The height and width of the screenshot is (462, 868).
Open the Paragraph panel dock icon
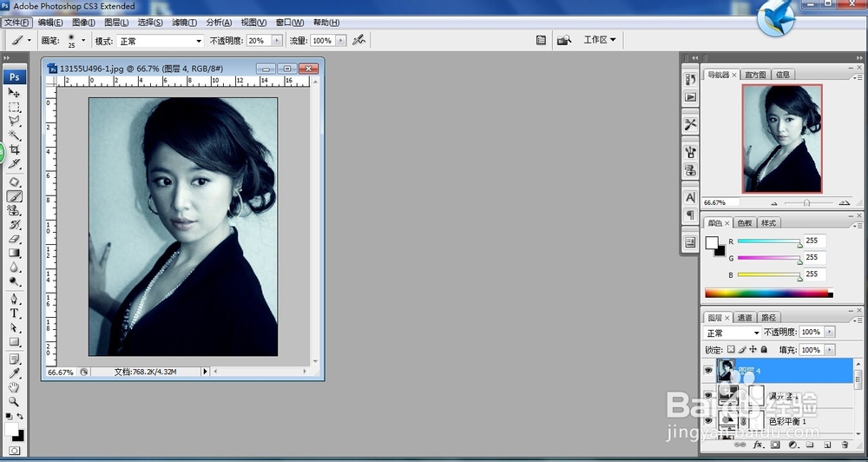[690, 215]
